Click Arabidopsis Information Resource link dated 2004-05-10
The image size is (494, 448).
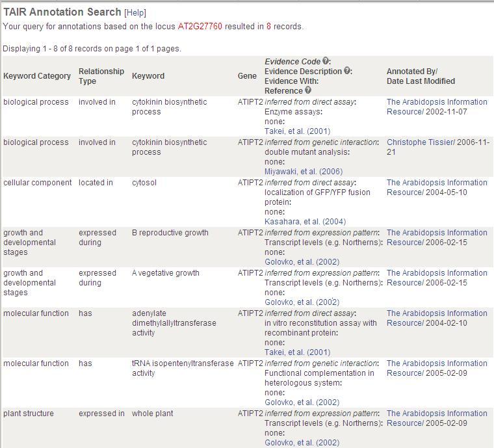coord(437,187)
